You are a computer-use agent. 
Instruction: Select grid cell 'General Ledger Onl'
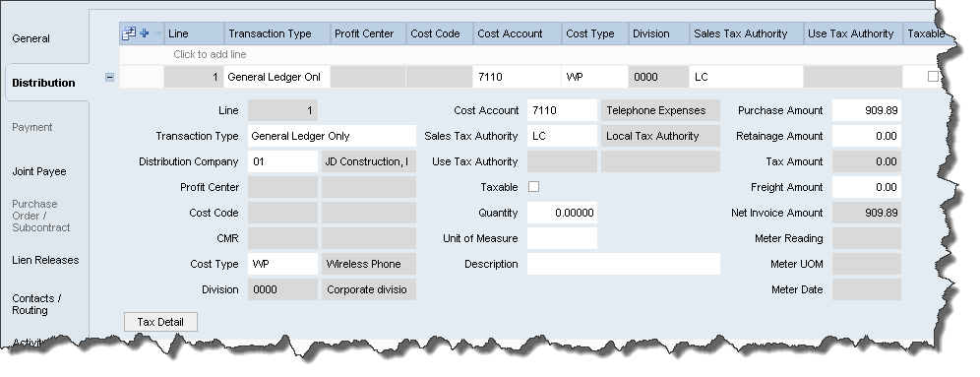[276, 77]
